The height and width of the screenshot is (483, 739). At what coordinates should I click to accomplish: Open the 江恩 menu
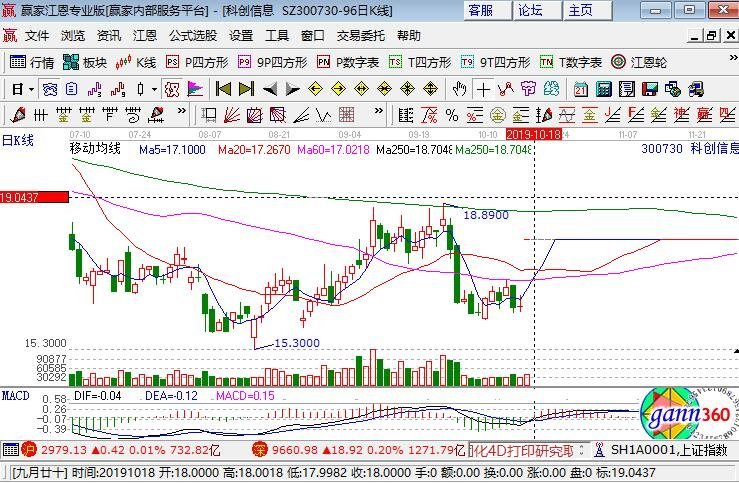pos(145,36)
